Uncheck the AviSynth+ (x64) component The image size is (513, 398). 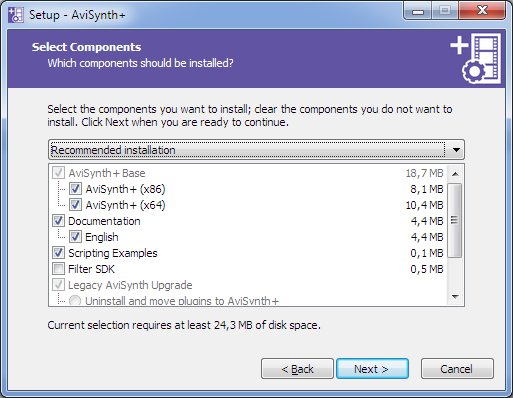[x=75, y=205]
